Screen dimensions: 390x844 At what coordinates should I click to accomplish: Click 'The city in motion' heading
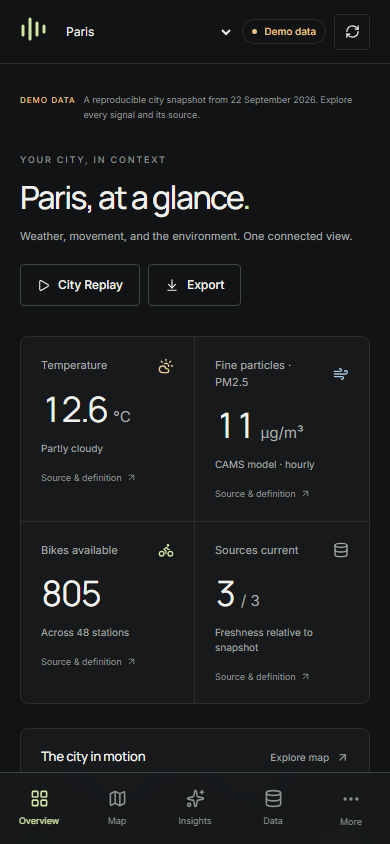[93, 757]
